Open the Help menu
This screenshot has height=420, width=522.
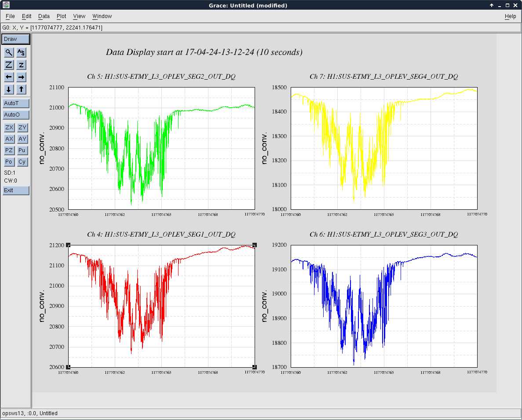point(511,16)
